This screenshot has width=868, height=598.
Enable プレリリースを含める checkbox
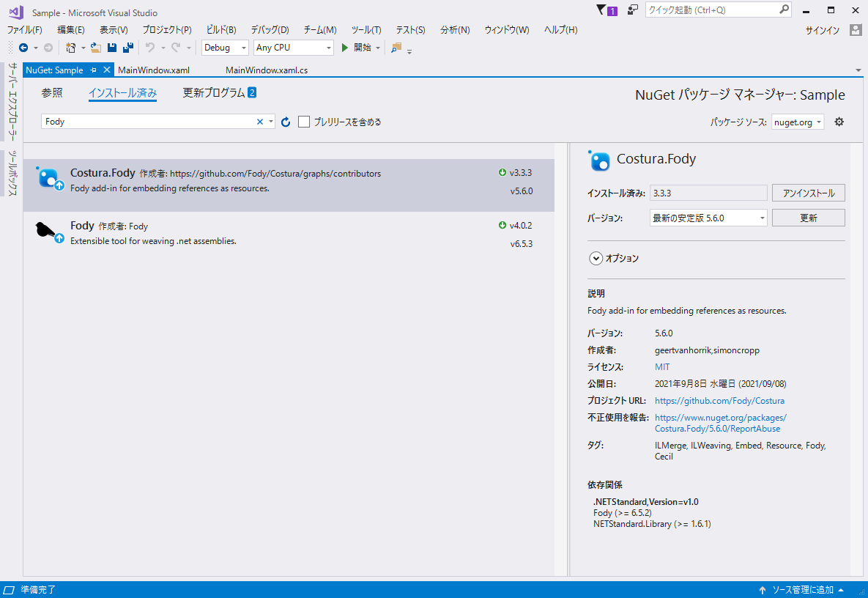point(304,122)
